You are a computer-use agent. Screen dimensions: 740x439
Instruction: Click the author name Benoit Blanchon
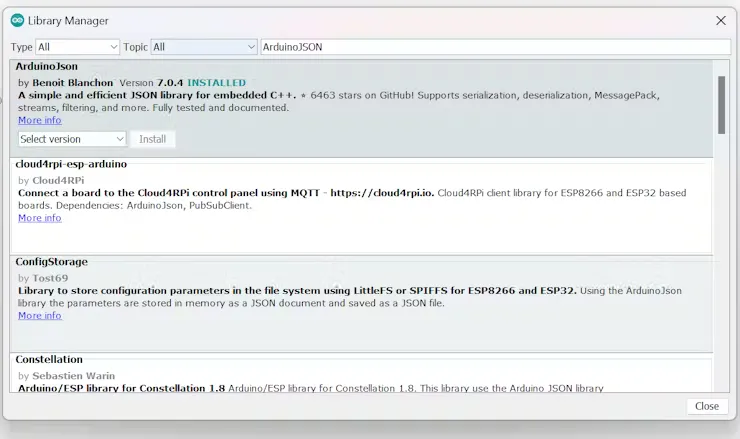click(x=73, y=83)
